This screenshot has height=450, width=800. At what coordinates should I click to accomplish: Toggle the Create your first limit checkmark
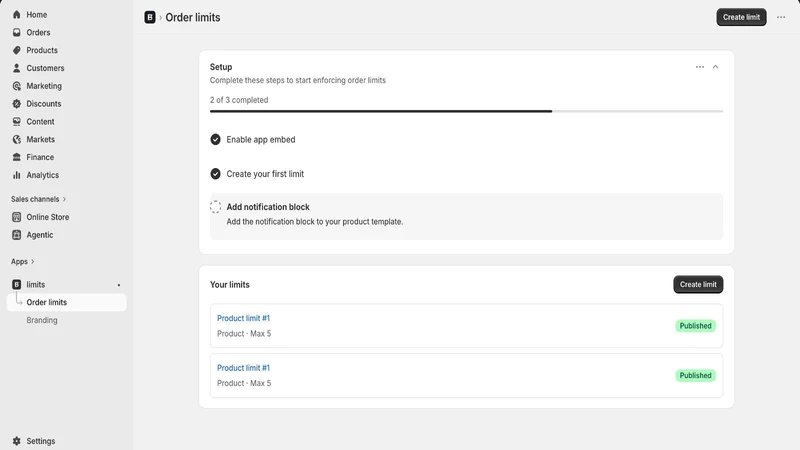pyautogui.click(x=215, y=174)
